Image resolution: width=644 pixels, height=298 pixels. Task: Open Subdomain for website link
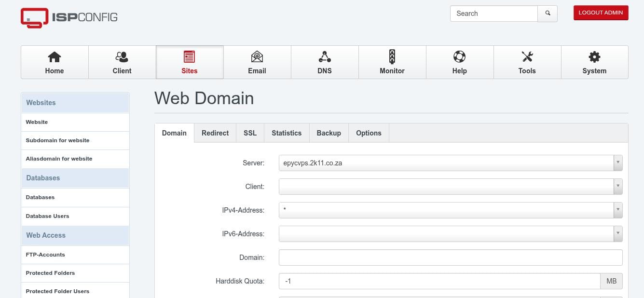coord(75,140)
